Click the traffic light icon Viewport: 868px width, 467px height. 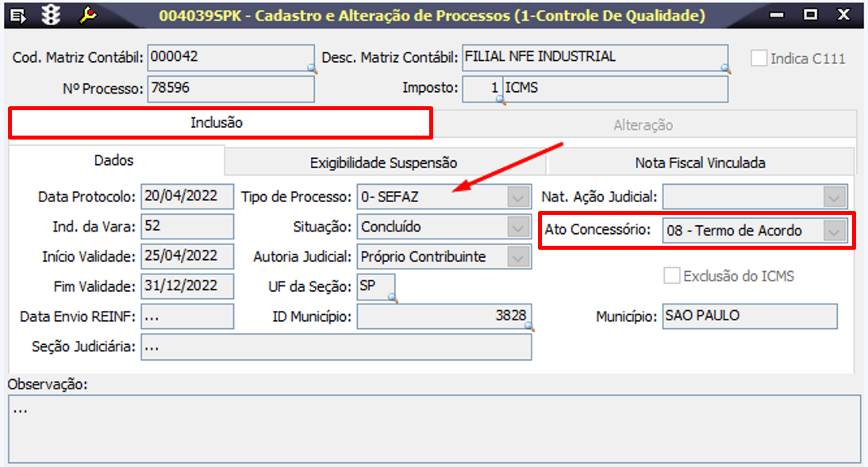(x=52, y=14)
